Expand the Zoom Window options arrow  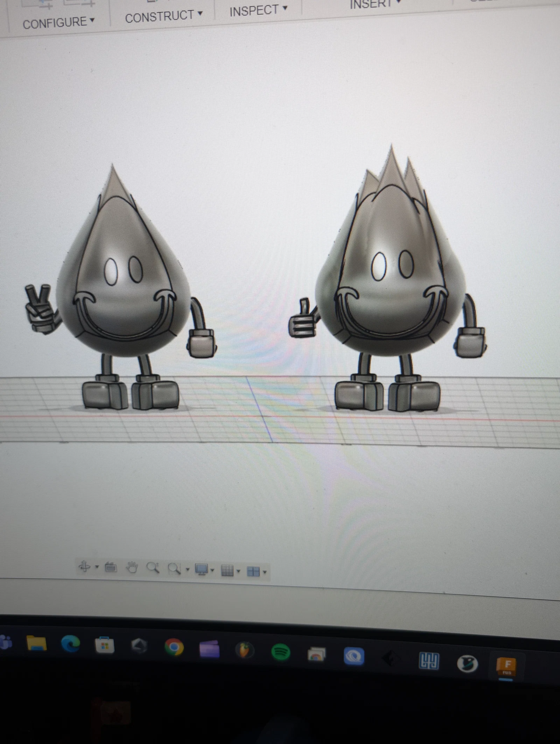tap(187, 570)
